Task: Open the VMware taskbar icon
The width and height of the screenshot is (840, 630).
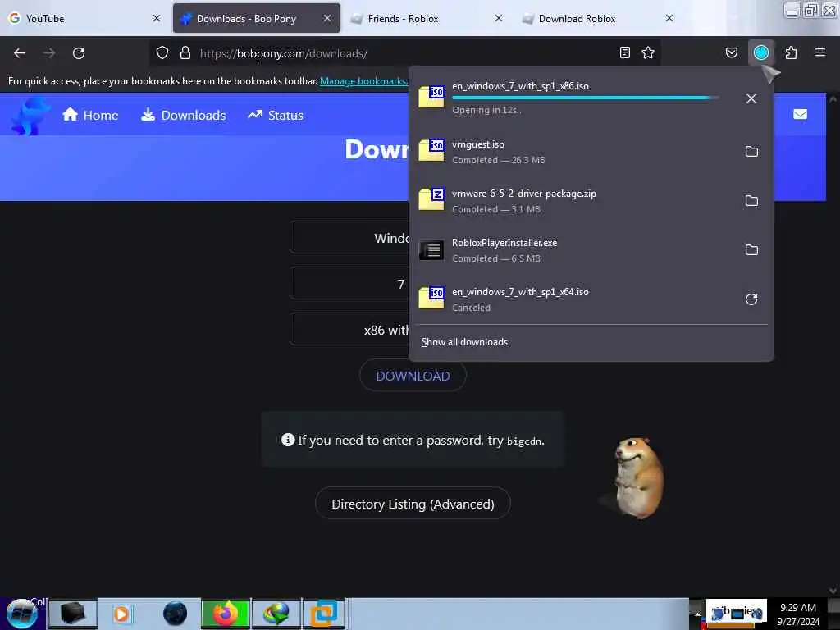Action: [x=324, y=614]
